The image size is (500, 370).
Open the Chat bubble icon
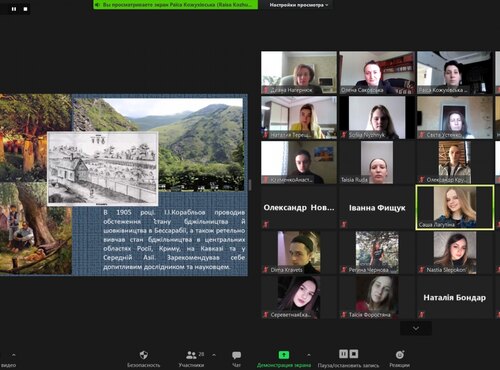[x=236, y=355]
